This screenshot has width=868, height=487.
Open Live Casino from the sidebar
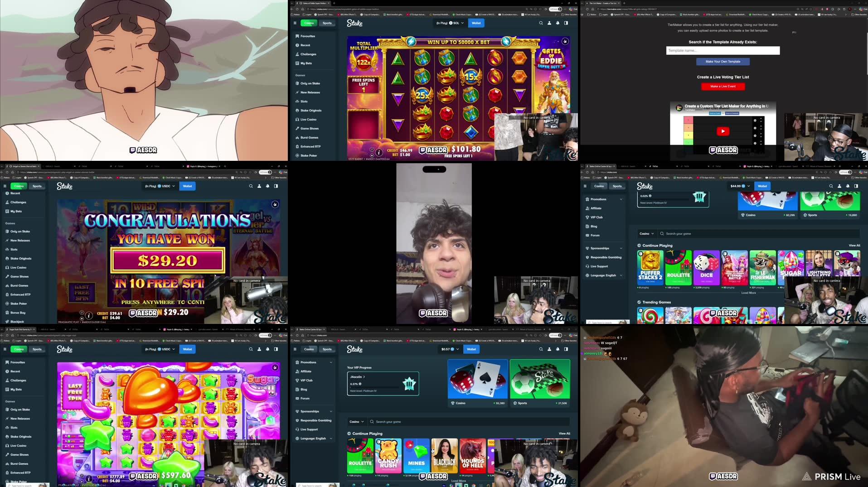coord(297,119)
